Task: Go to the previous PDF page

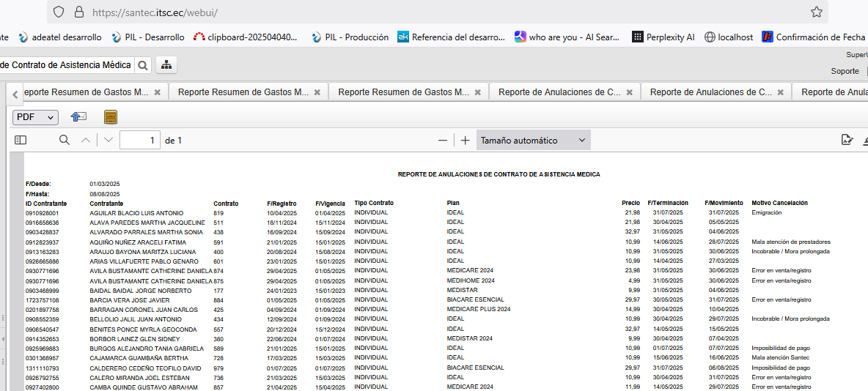Action: click(x=86, y=140)
